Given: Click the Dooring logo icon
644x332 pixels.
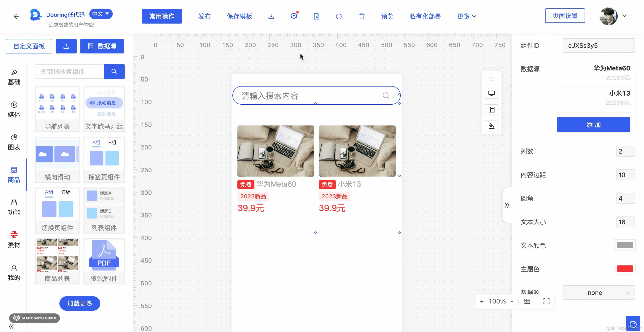Looking at the screenshot, I should (x=36, y=15).
